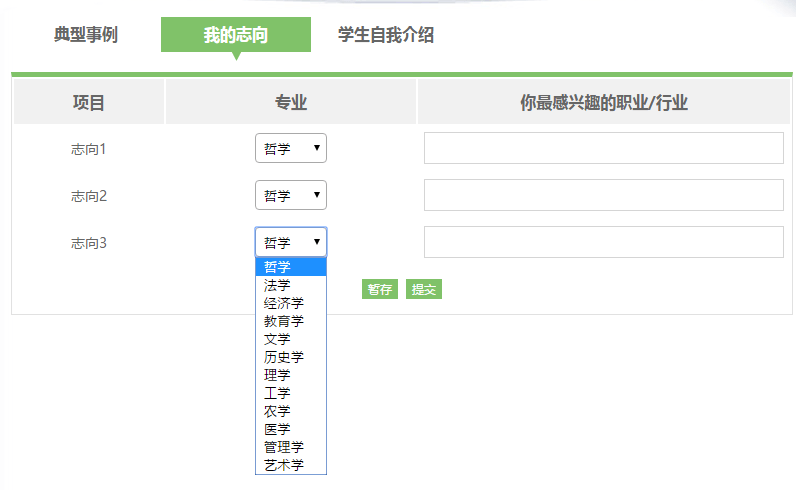This screenshot has height=490, width=796.
Task: Open the 专业 dropdown for 志向2
Action: coord(291,195)
